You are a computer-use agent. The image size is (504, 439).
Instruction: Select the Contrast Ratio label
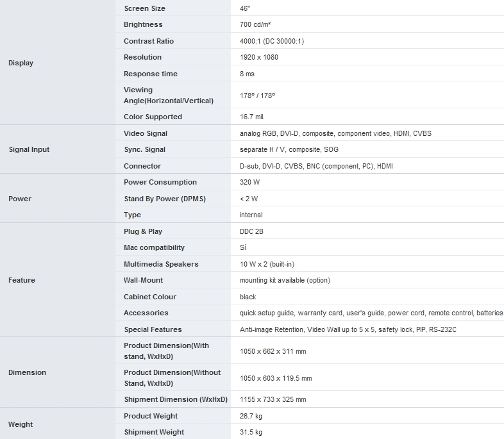click(x=149, y=41)
